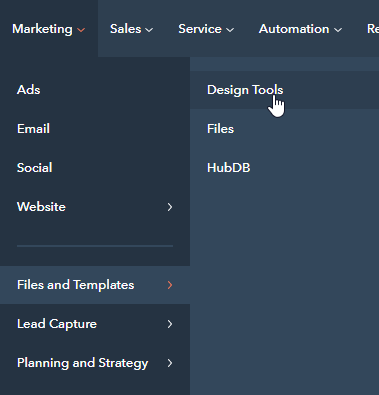
Task: Open Files from the submenu
Action: pos(284,129)
